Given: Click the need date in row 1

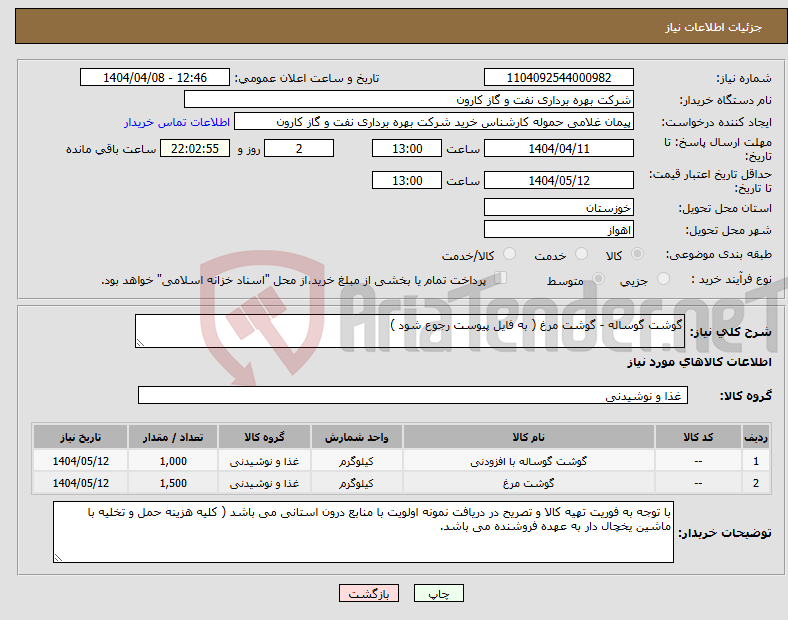Looking at the screenshot, I should coord(80,461).
